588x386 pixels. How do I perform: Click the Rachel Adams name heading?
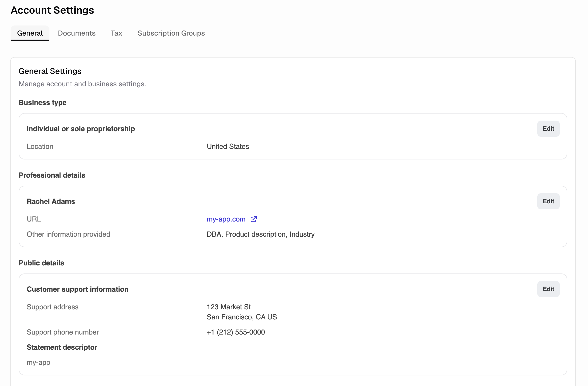point(51,201)
